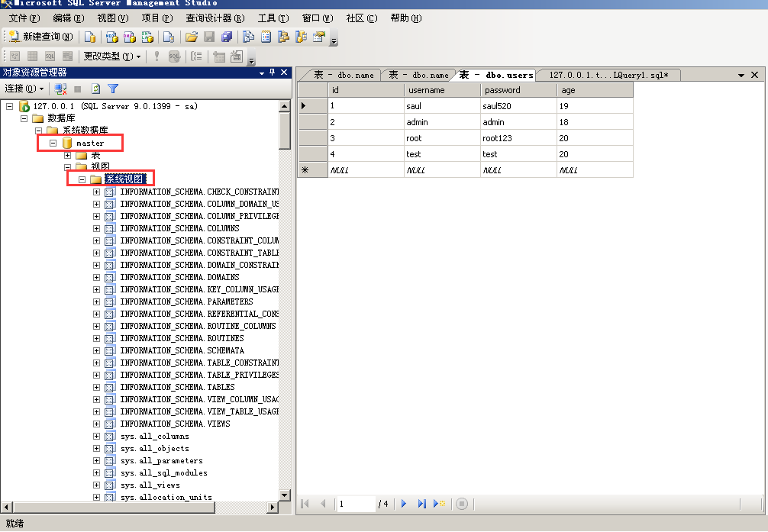Open the 查询设计器 menu

(215, 18)
